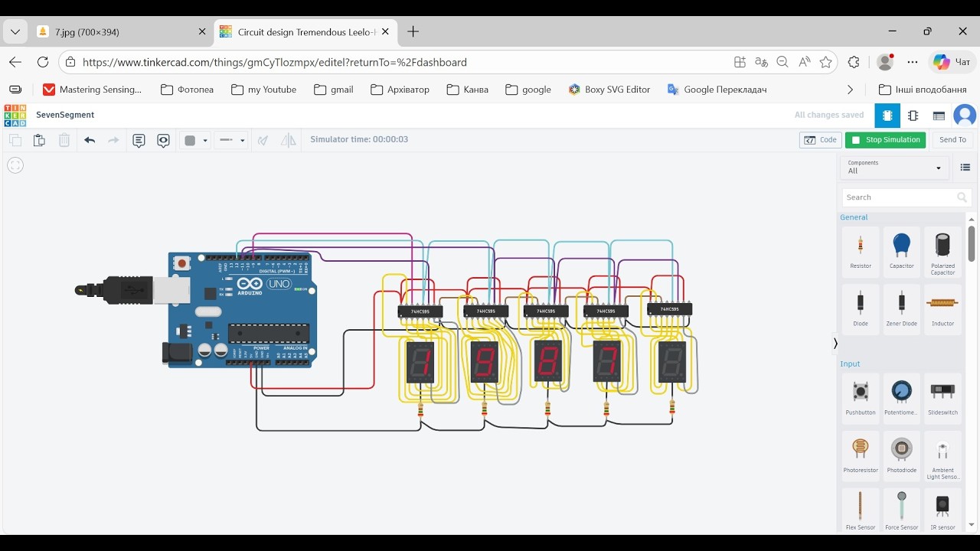
Task: Open Mastering Sensing bookmark
Action: click(93, 90)
